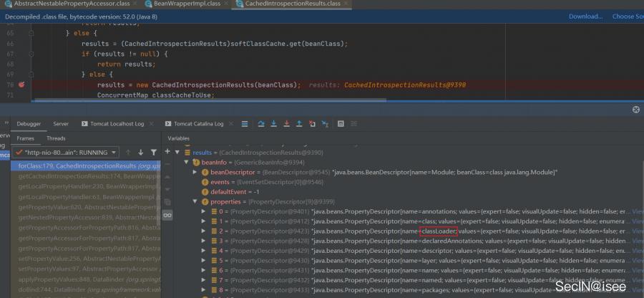Click the Step Into icon
644x298 pixels.
coord(273,124)
